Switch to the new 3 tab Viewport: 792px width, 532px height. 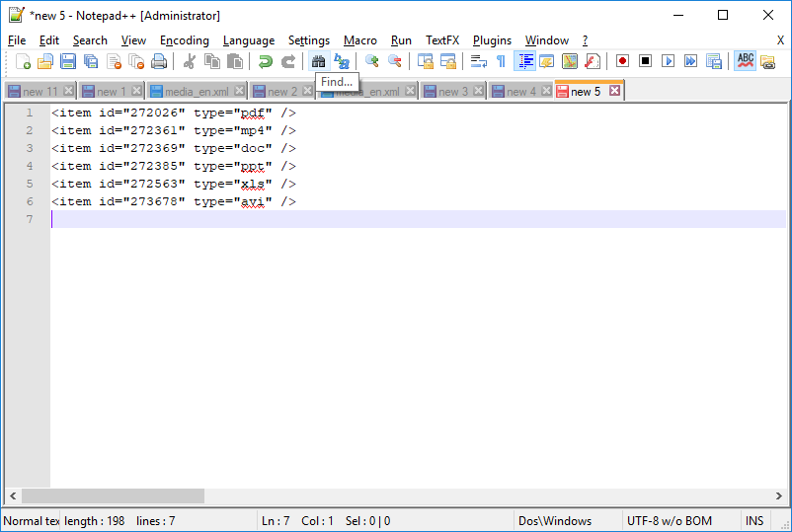tap(452, 92)
